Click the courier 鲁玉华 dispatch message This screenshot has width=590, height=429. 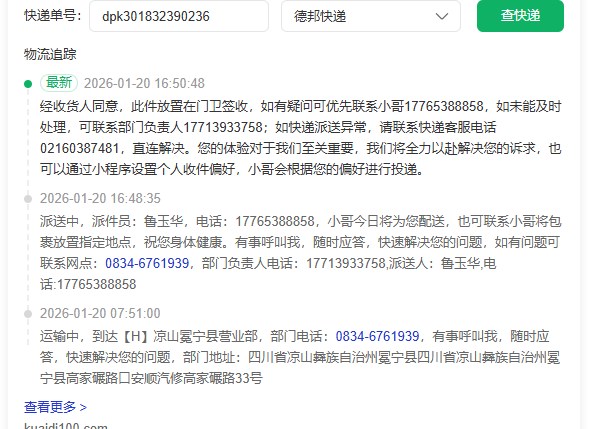[301, 252]
